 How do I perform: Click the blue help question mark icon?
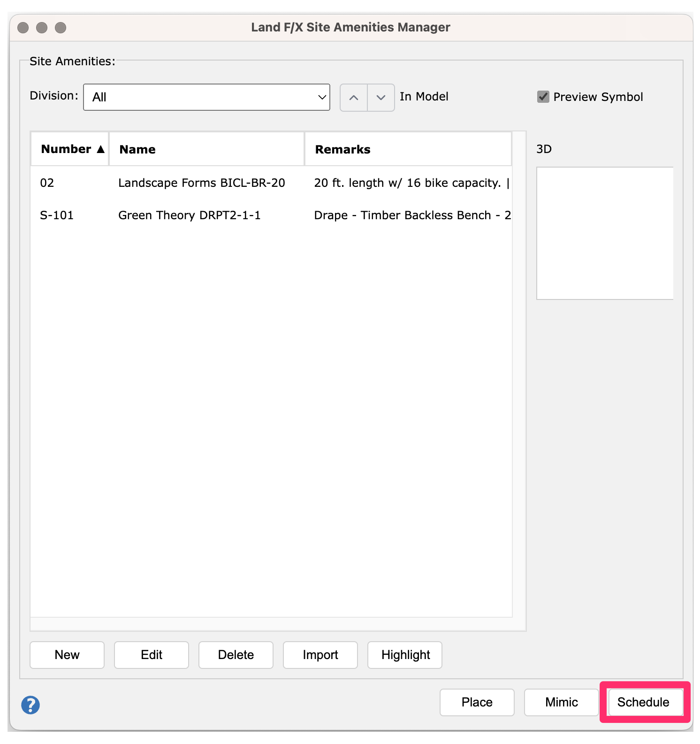click(30, 705)
